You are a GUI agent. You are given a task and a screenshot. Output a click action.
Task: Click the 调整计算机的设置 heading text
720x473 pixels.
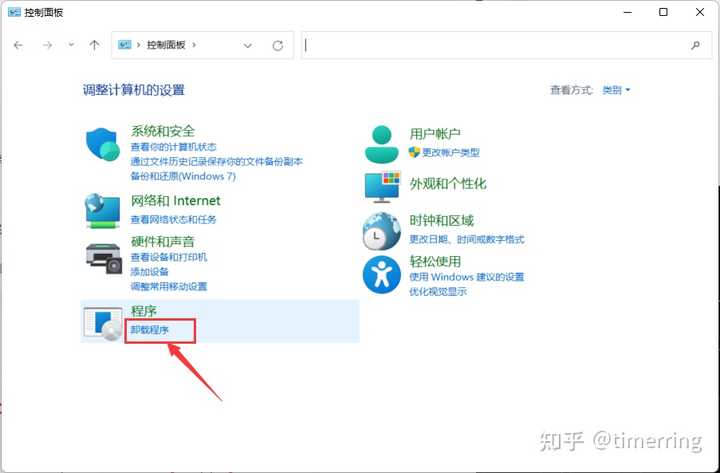(x=134, y=90)
